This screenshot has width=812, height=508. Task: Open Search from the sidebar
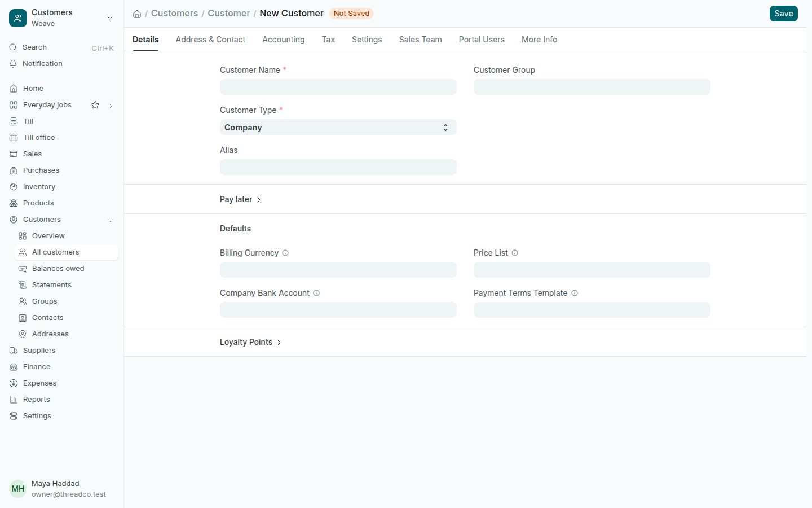pos(61,47)
